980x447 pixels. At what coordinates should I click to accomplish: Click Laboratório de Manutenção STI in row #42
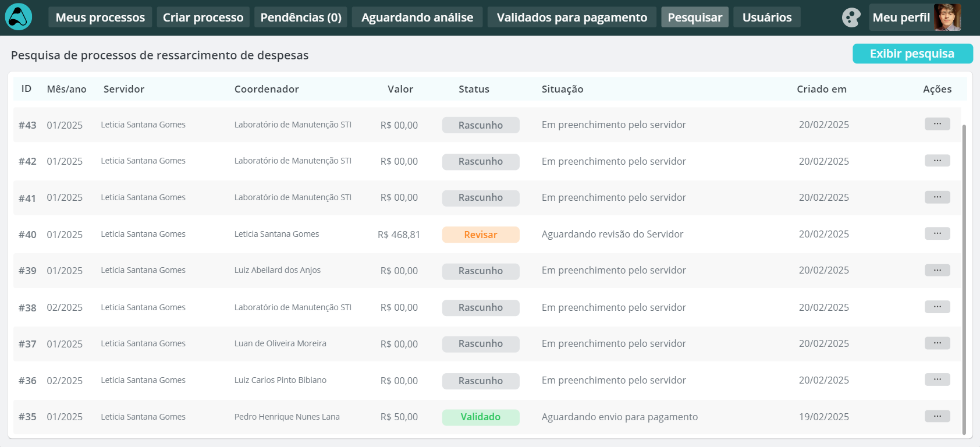click(293, 161)
